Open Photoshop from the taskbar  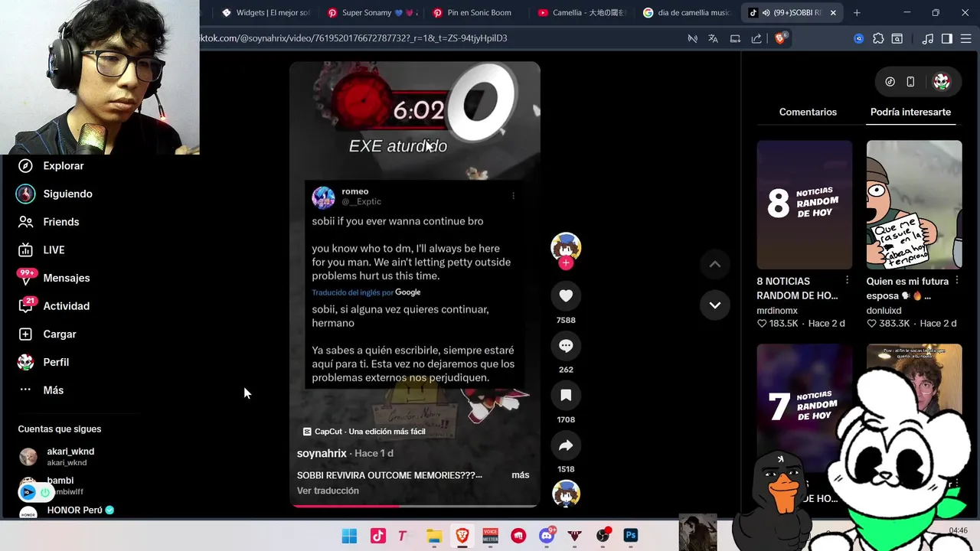pos(631,536)
